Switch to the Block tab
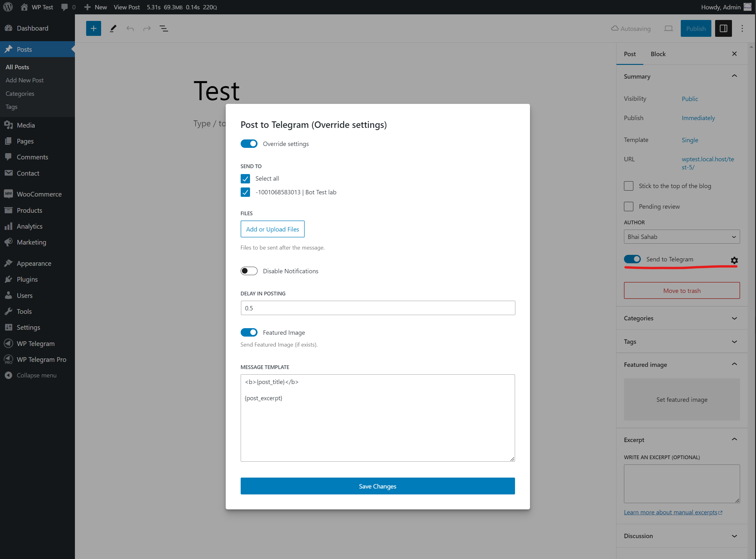The height and width of the screenshot is (559, 756). [658, 54]
